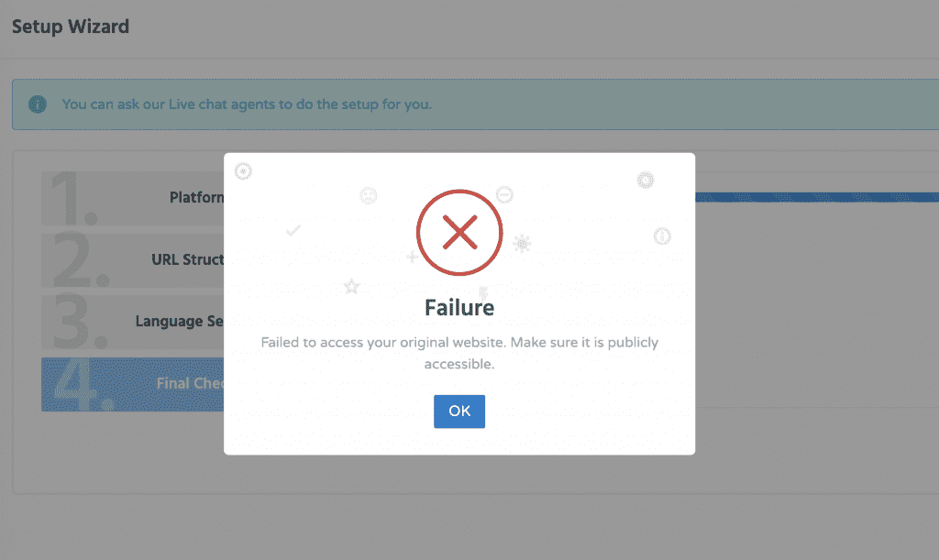
Task: Click the Setup Wizard heading
Action: click(71, 27)
